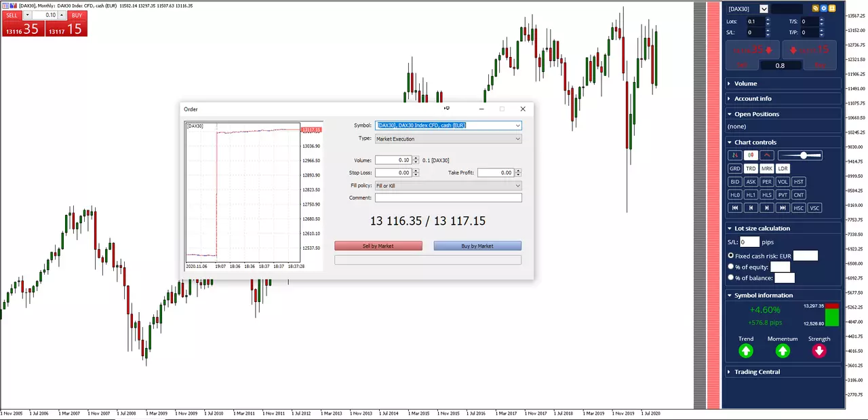Click the tick chart thumbnail in Order dialog

tap(253, 196)
